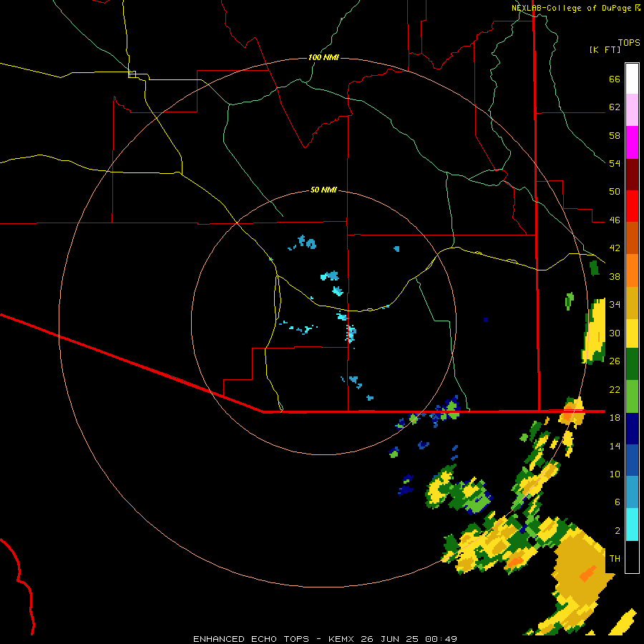Click the '[K FT]' units label
Screen dimensions: 644x644
click(605, 49)
